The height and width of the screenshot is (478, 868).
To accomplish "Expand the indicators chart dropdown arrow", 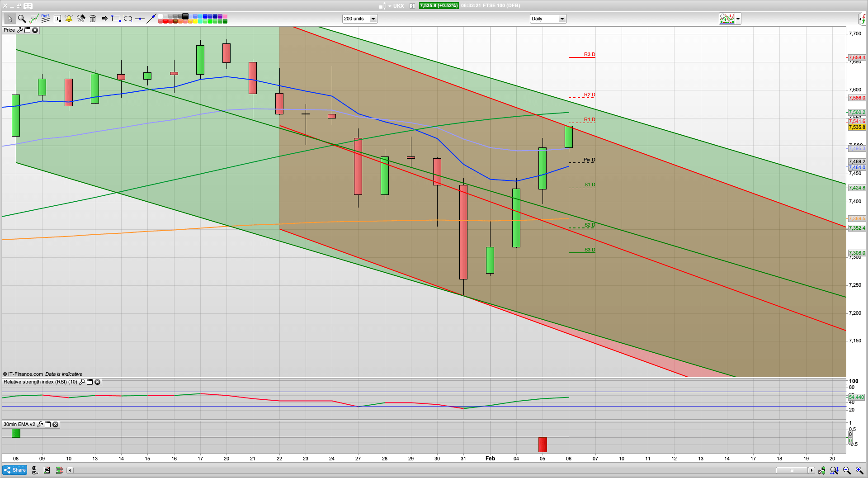I will (738, 19).
